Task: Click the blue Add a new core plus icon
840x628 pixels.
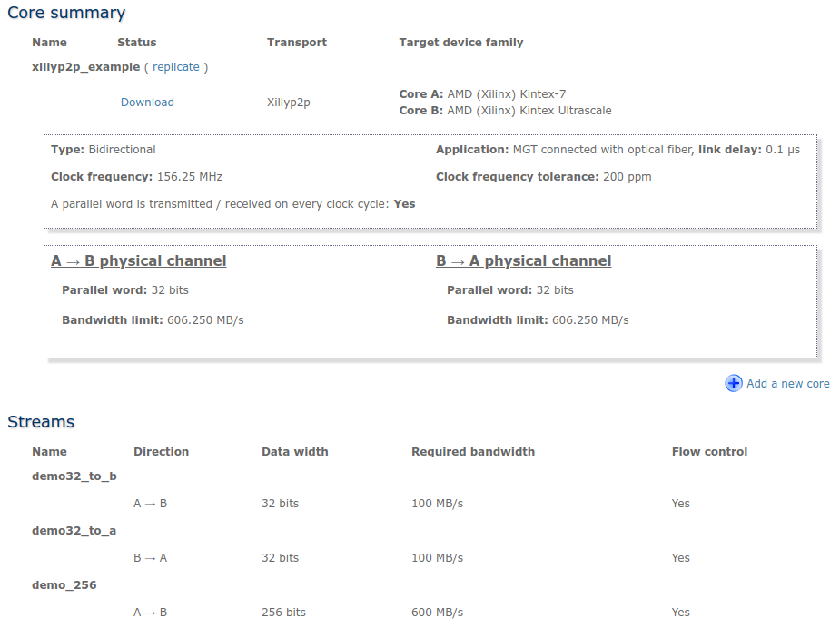Action: tap(733, 383)
